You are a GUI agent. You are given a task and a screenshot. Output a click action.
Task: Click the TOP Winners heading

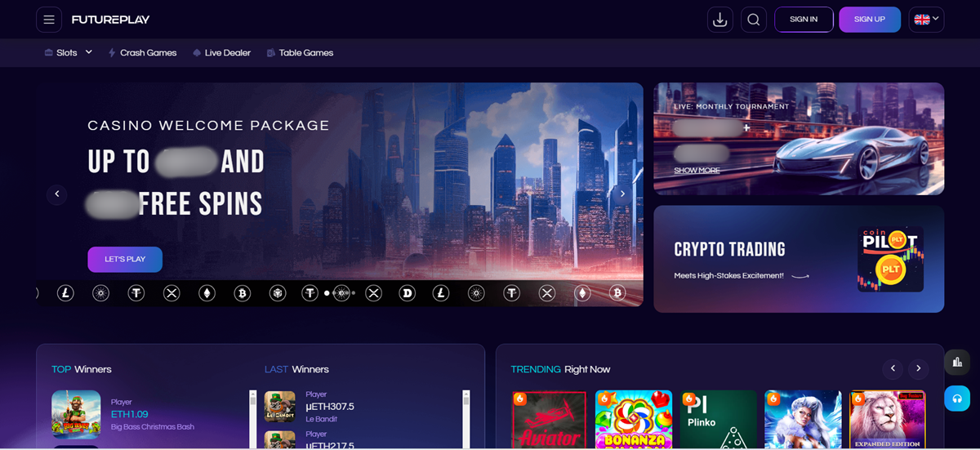coord(82,369)
